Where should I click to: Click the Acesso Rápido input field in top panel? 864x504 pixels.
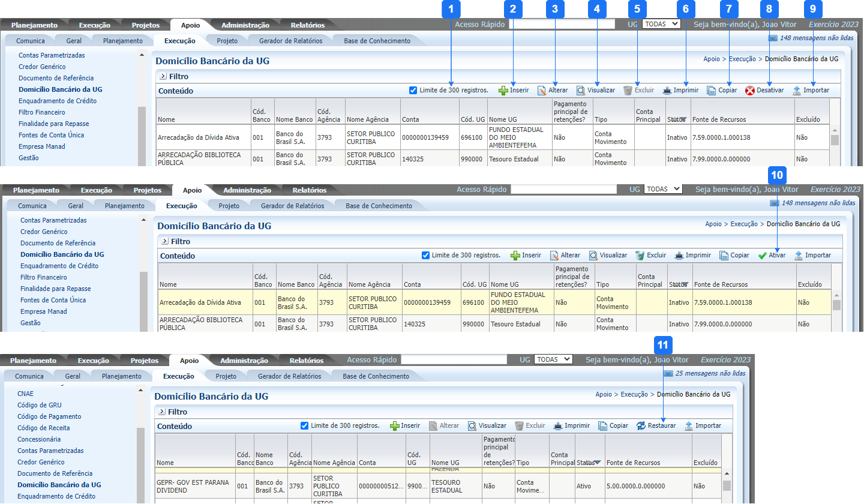[x=562, y=25]
